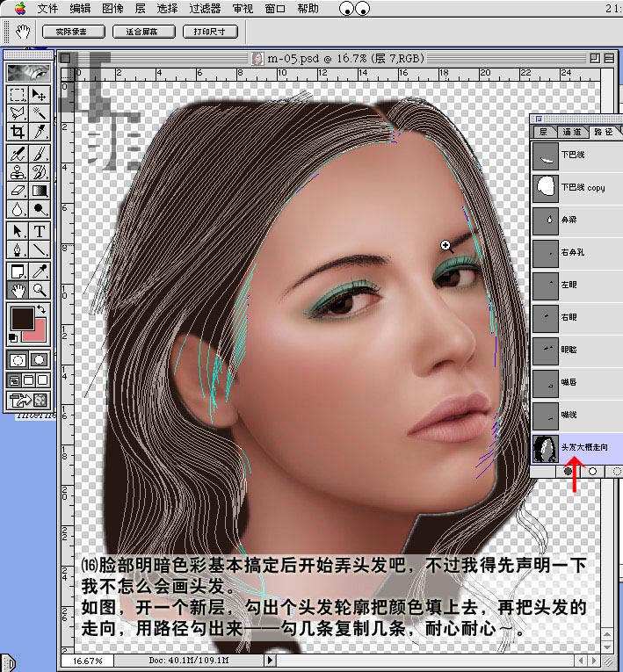The height and width of the screenshot is (672, 623).
Task: Select the Crop tool
Action: click(17, 132)
